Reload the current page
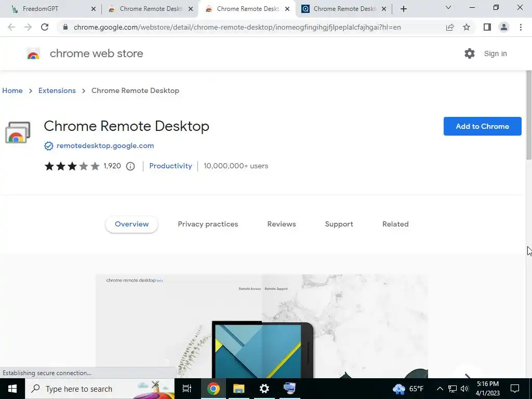Viewport: 532px width, 399px height. [x=45, y=27]
